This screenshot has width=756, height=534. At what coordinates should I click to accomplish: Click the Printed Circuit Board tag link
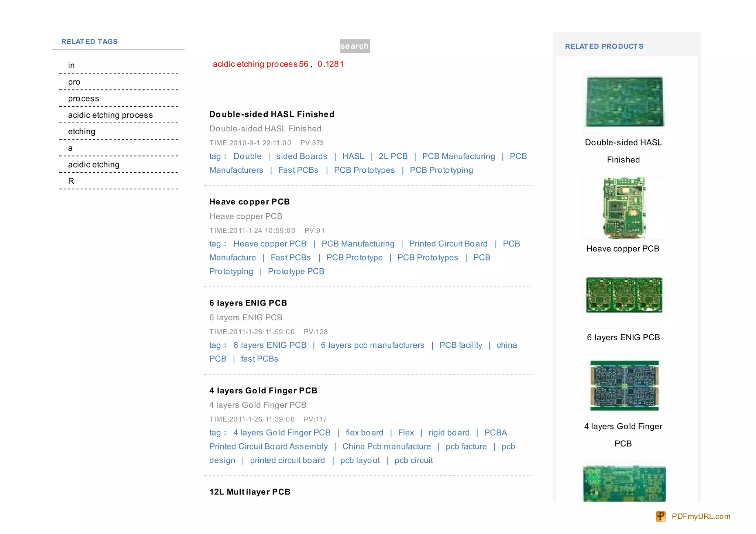click(x=448, y=244)
